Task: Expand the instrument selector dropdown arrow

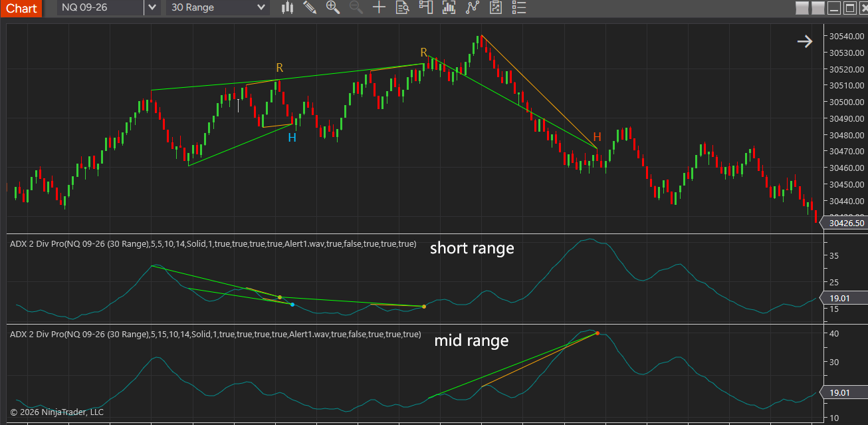Action: coord(152,7)
